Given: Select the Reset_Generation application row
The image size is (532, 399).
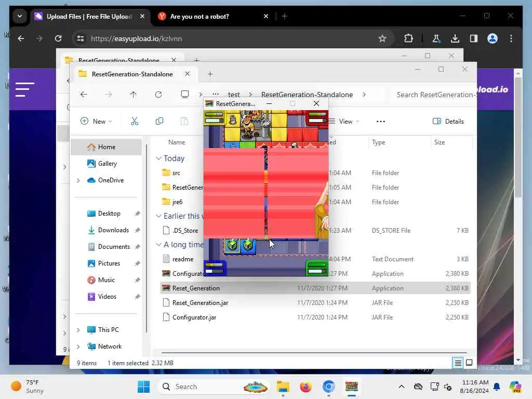Looking at the screenshot, I should 315,288.
